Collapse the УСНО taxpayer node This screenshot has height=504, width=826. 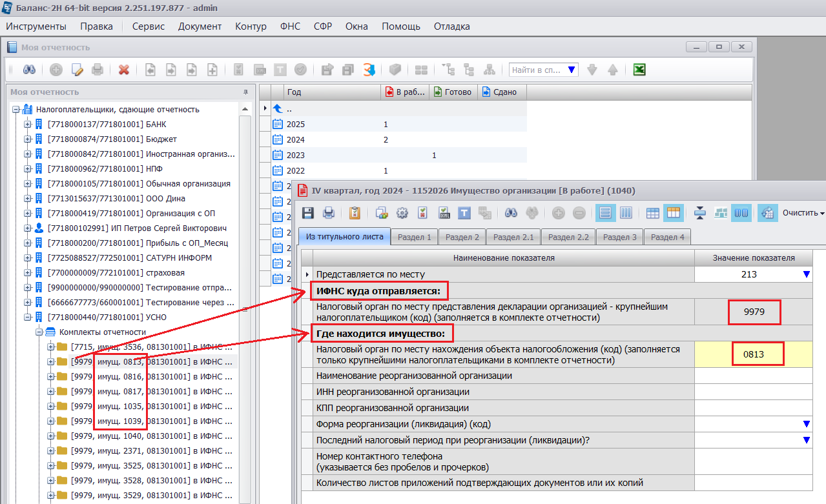(28, 317)
